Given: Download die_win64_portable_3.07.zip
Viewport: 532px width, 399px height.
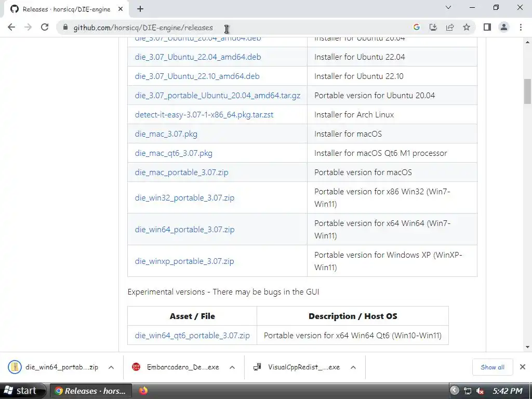Looking at the screenshot, I should coord(184,230).
